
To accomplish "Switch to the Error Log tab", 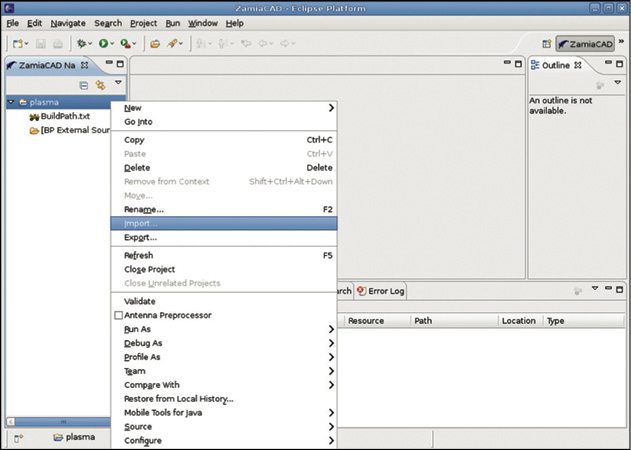I will tap(384, 291).
